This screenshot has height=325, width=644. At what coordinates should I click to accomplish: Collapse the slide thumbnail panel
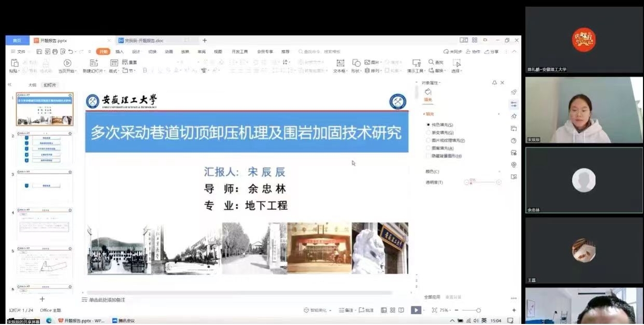pyautogui.click(x=9, y=84)
